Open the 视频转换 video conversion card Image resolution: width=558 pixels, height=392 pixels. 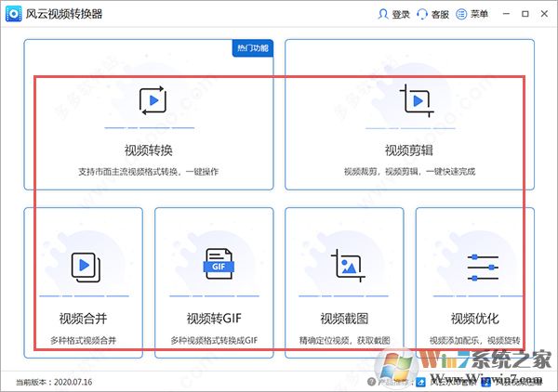[x=149, y=114]
